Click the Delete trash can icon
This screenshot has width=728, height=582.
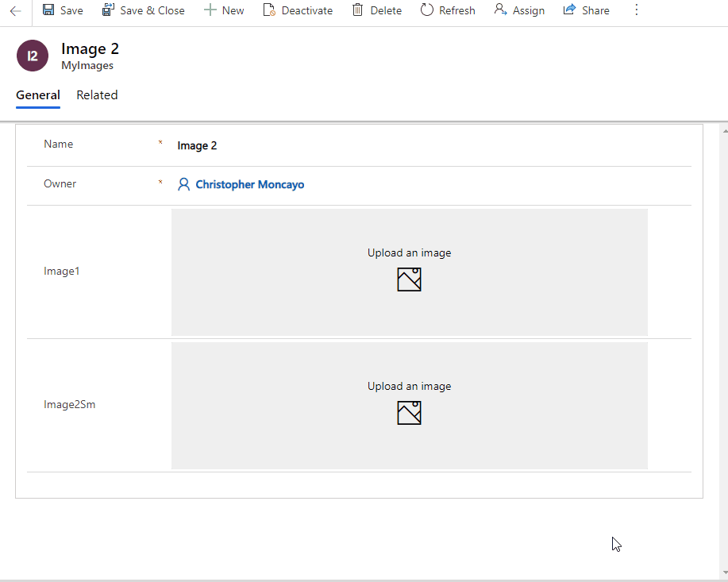pos(358,10)
